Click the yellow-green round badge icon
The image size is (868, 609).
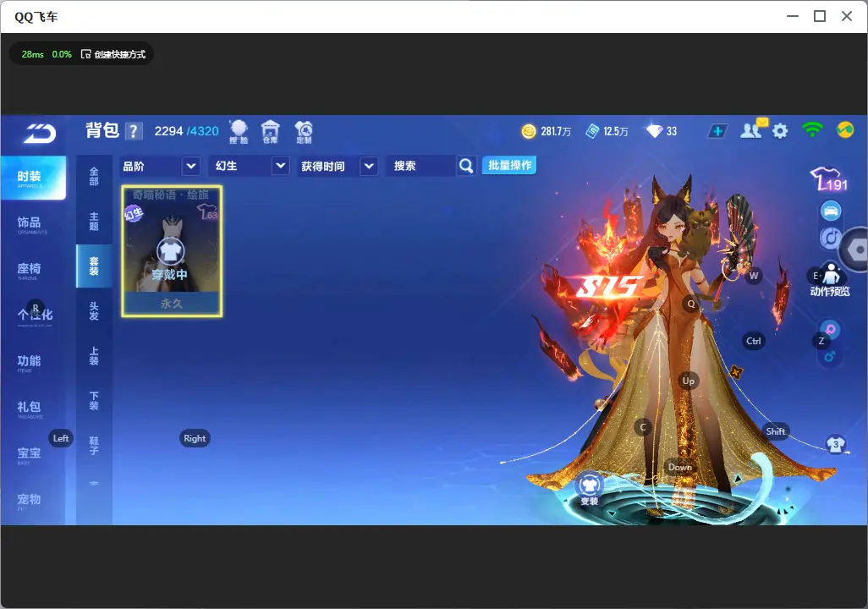tap(845, 129)
